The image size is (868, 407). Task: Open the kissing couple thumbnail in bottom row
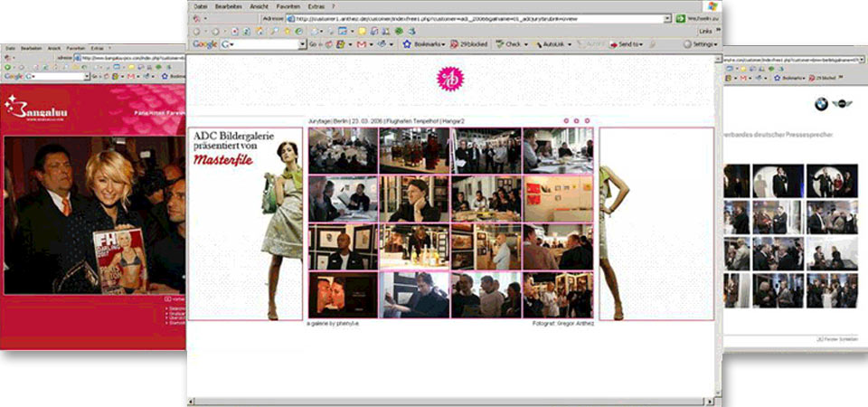344,295
